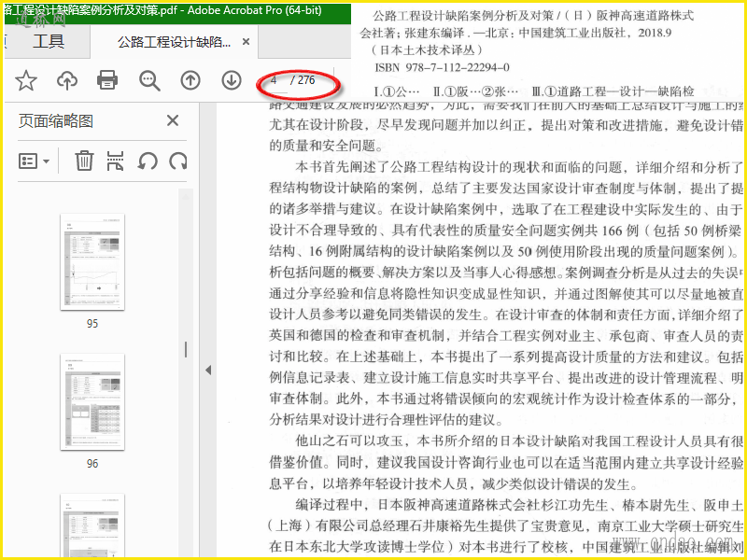The height and width of the screenshot is (560, 747).
Task: Select the thumbnail below page 96
Action: pos(92,525)
